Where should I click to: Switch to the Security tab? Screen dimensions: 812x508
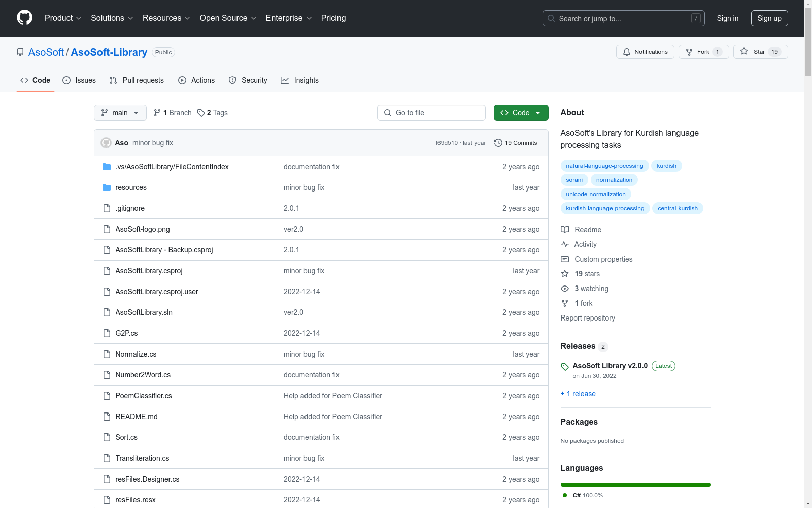coord(248,80)
